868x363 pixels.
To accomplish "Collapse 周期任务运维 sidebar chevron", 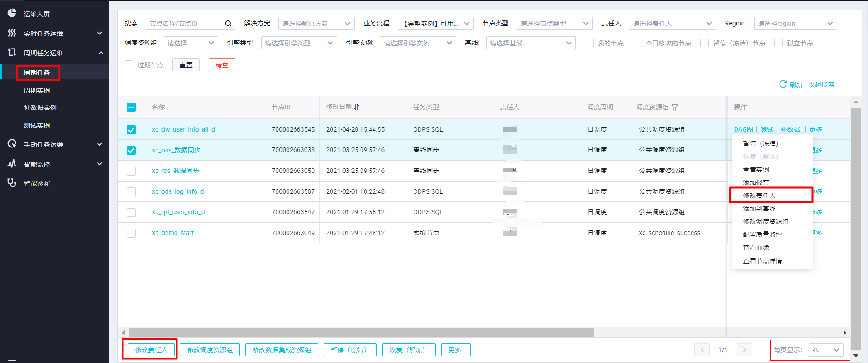I will (x=101, y=53).
